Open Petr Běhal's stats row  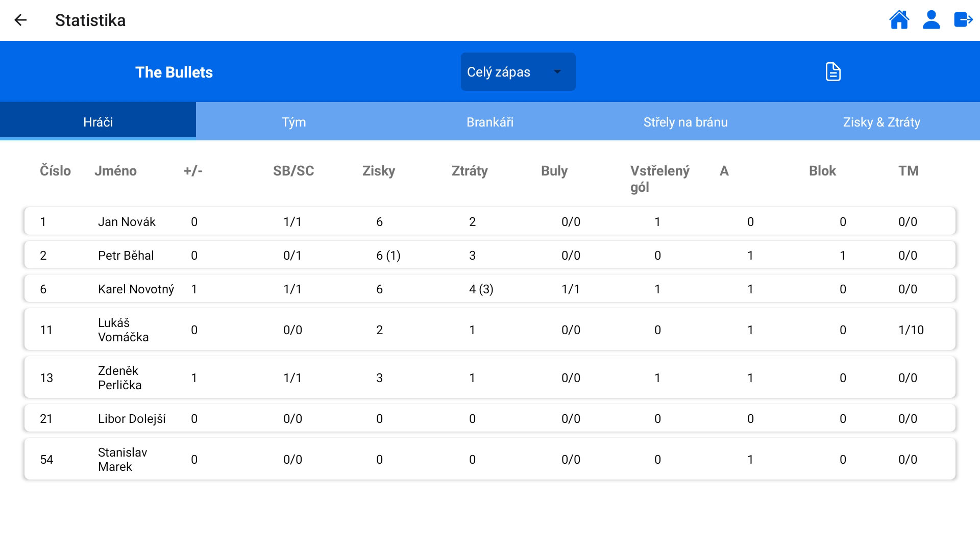(489, 255)
